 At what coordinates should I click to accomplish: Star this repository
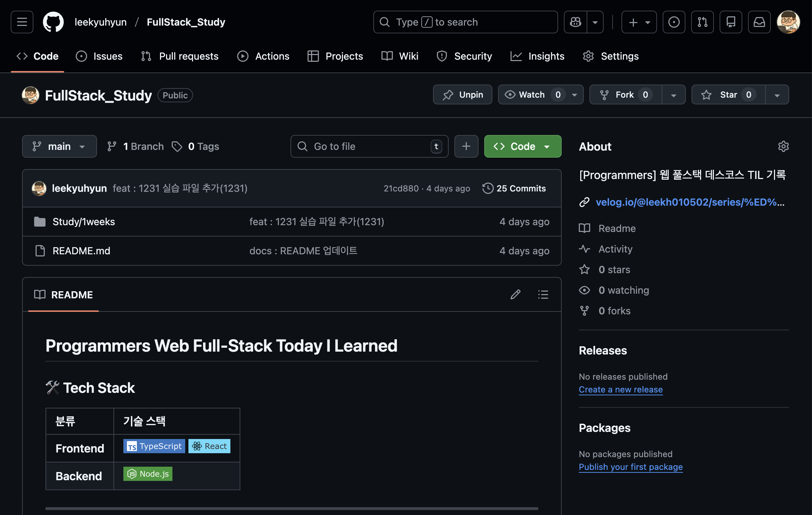(728, 95)
